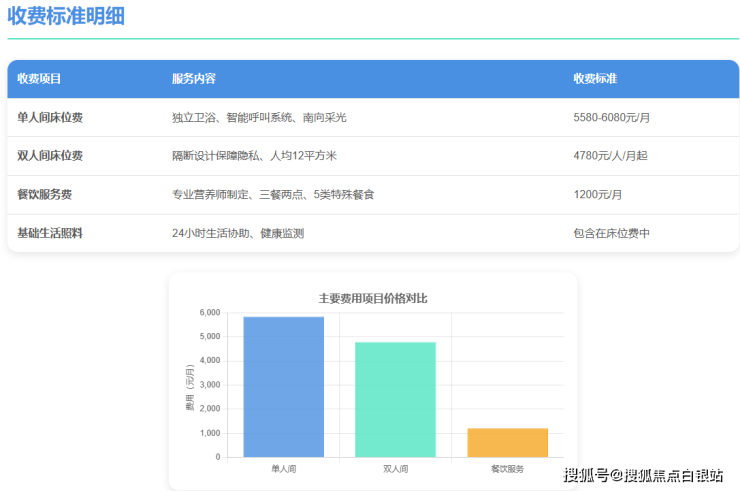Image resolution: width=740 pixels, height=491 pixels.
Task: Select the 双人间床位费 row label
Action: point(50,156)
